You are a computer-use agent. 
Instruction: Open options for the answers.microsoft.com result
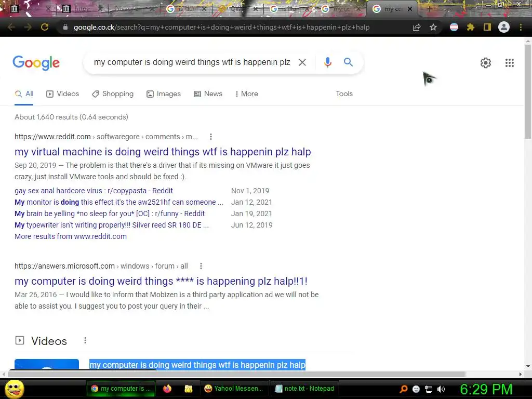(201, 266)
